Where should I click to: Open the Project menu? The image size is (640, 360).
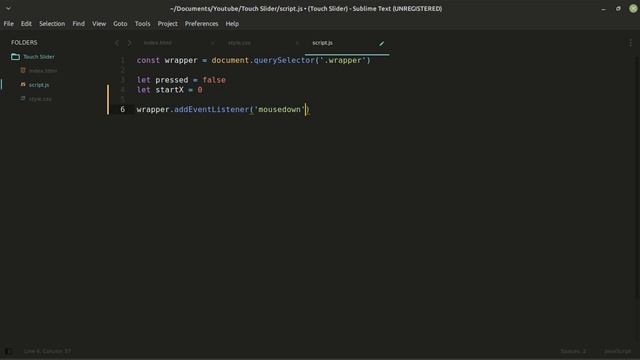click(167, 24)
